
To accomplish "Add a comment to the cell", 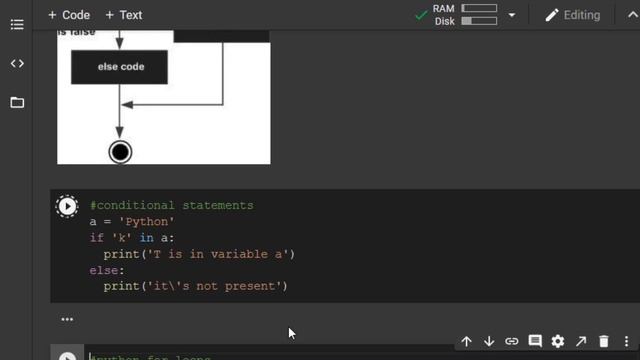I will [535, 341].
